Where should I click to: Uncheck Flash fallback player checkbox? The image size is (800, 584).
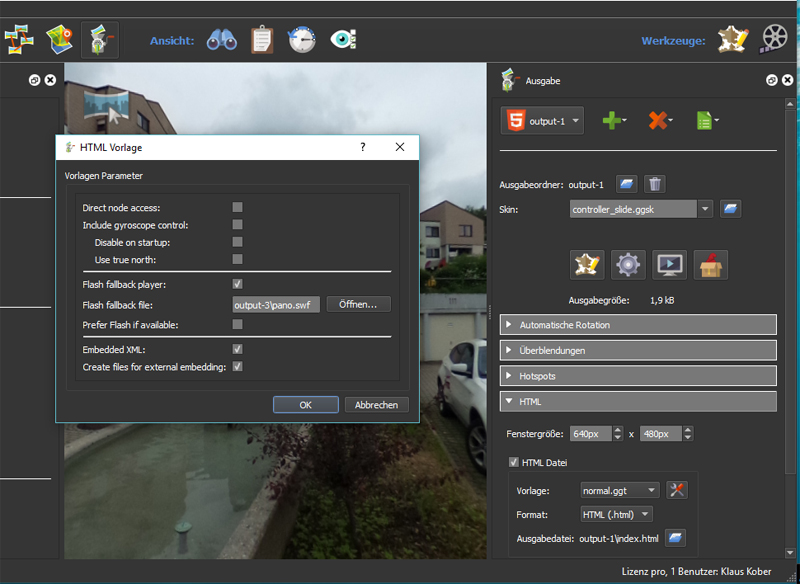click(x=237, y=284)
